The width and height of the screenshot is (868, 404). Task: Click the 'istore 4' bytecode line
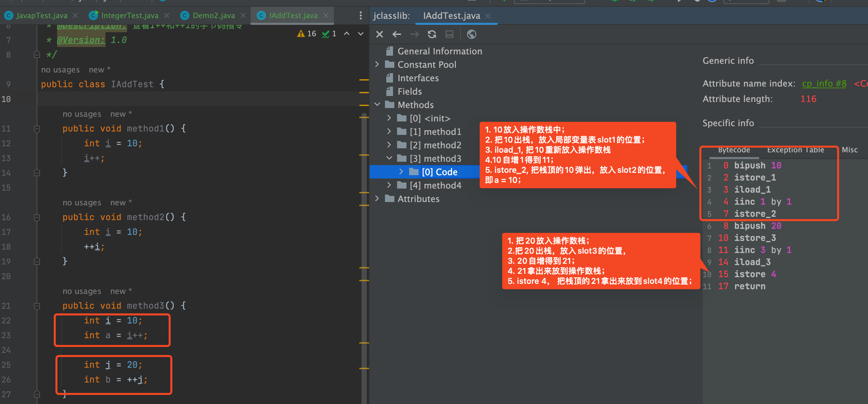click(x=755, y=274)
